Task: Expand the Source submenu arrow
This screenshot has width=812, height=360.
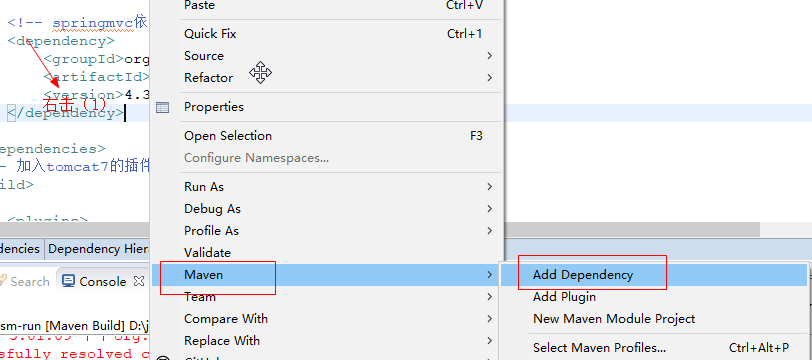Action: point(489,55)
